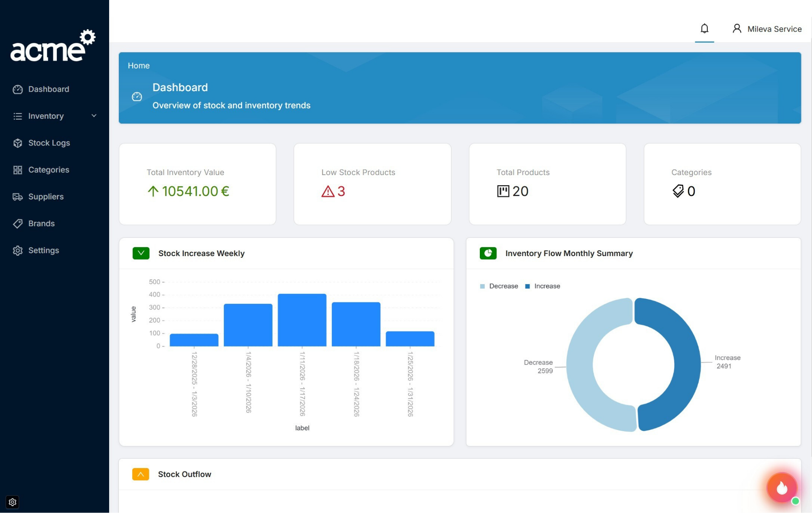Open Settings from the sidebar
Image resolution: width=812 pixels, height=513 pixels.
pyautogui.click(x=43, y=250)
